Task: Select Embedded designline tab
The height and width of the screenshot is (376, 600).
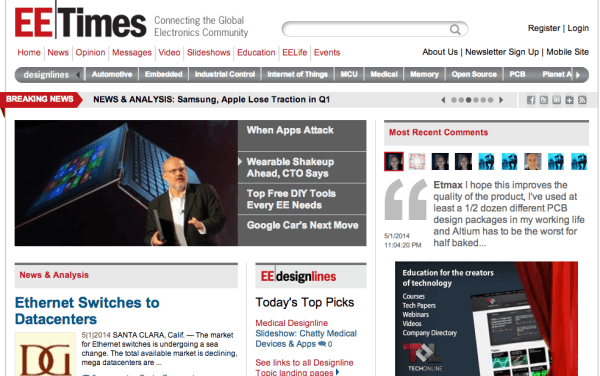Action: click(x=163, y=75)
